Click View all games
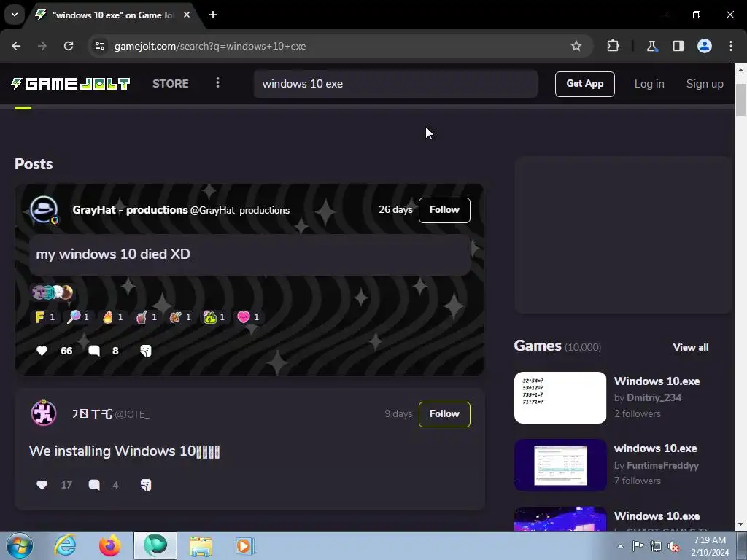This screenshot has height=560, width=747. [690, 347]
